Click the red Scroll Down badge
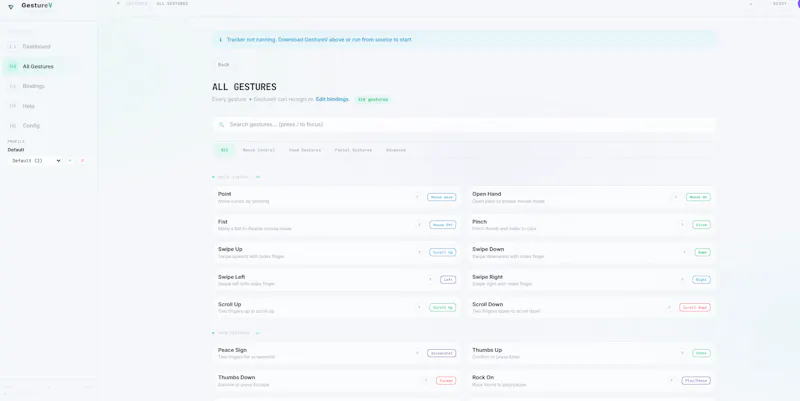 pyautogui.click(x=695, y=307)
